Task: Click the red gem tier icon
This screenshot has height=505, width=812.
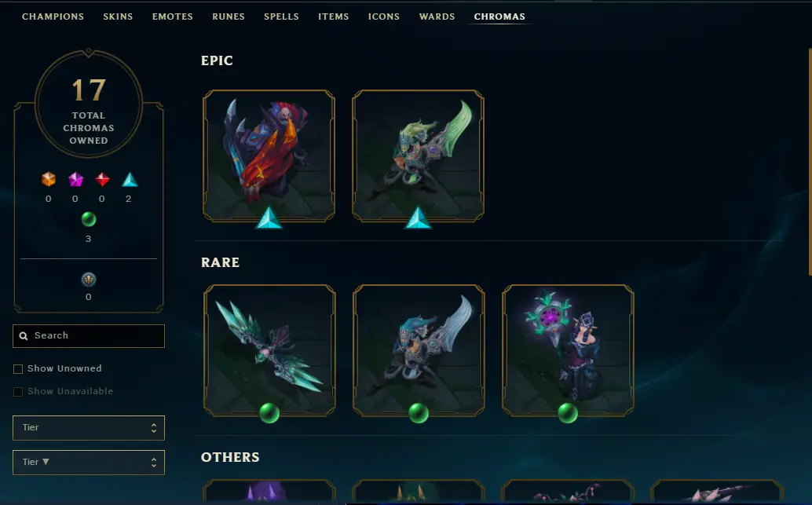Action: click(x=103, y=179)
